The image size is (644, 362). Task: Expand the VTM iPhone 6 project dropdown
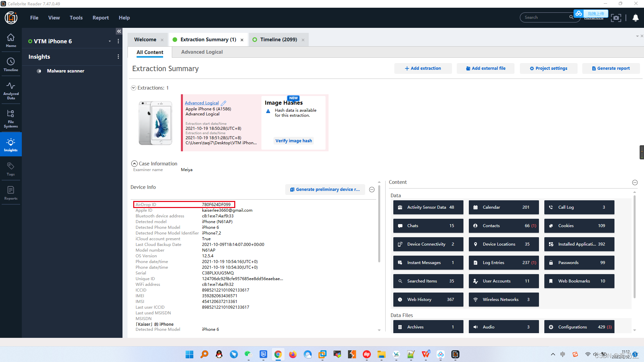[x=110, y=41]
